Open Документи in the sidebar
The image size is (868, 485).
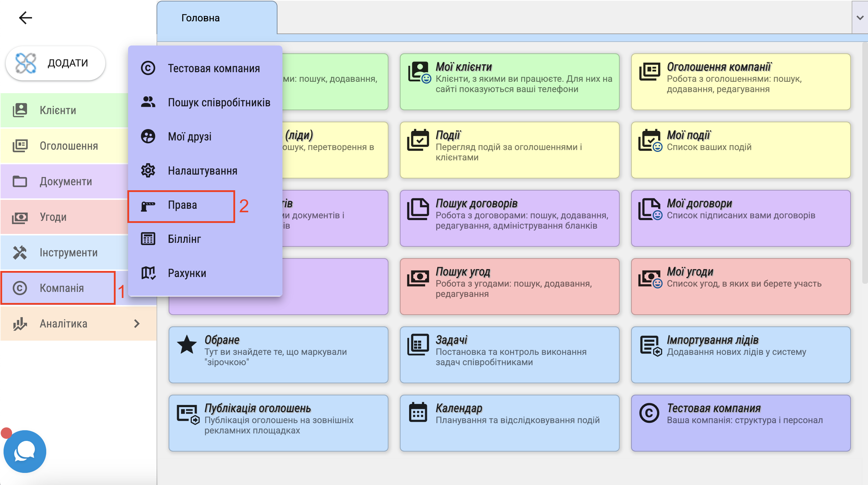[64, 181]
